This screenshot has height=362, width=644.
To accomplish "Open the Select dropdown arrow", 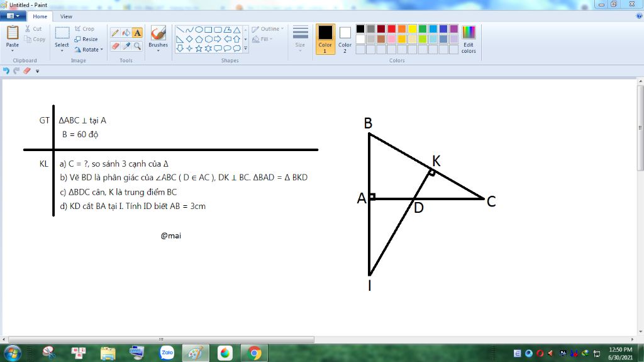I will 62,50.
